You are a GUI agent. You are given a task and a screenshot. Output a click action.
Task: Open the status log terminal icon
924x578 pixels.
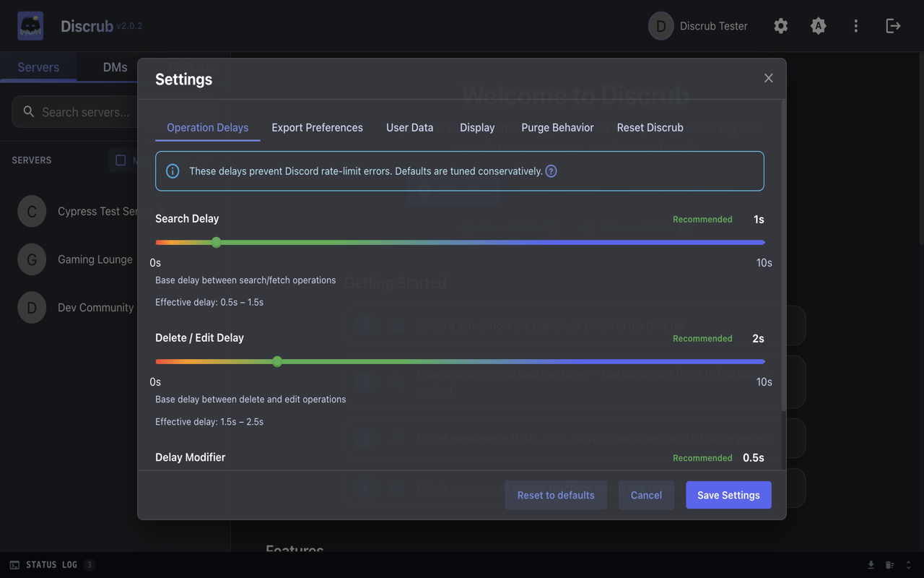[x=14, y=565]
